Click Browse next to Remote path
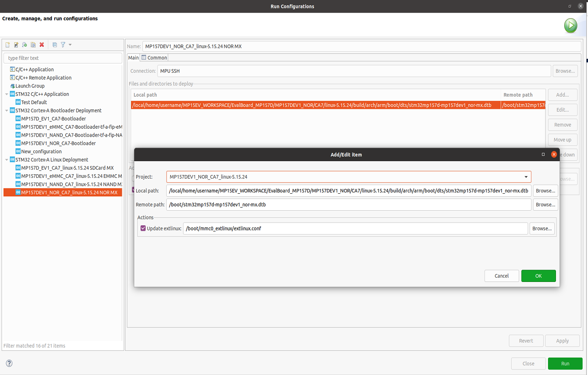The width and height of the screenshot is (588, 375). [x=545, y=205]
